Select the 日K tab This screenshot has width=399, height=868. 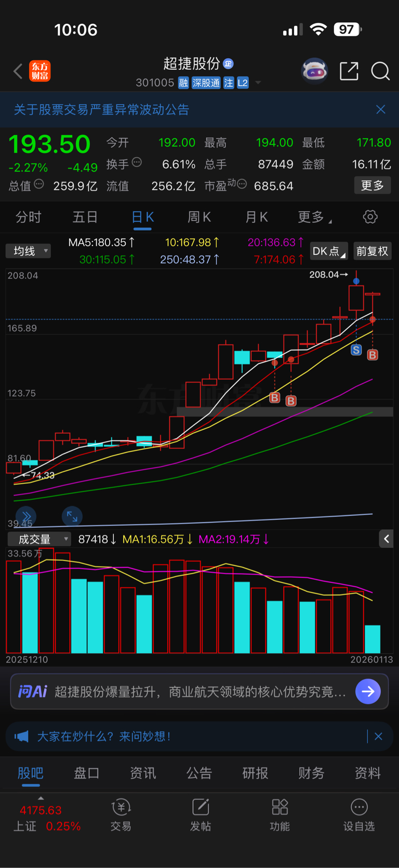[142, 217]
